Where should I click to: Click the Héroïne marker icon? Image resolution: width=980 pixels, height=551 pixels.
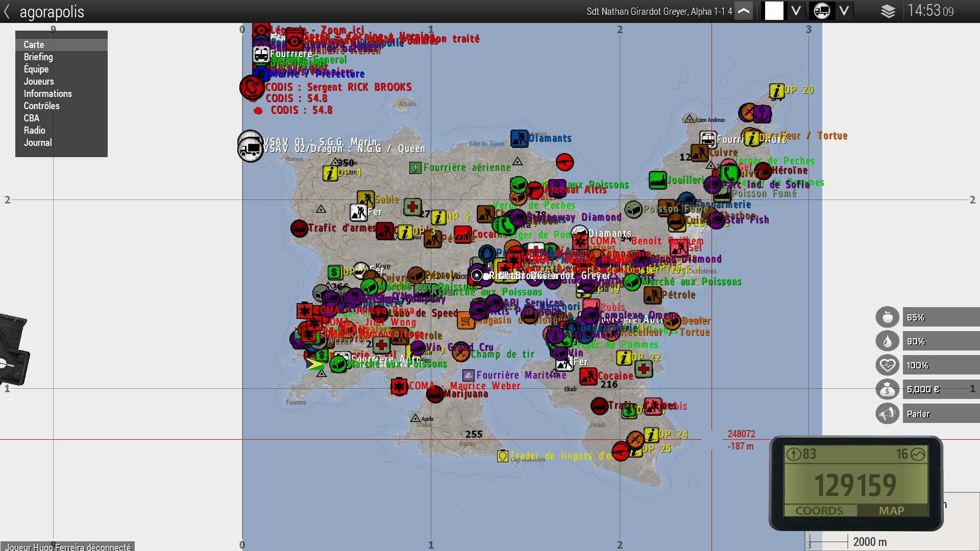click(763, 171)
